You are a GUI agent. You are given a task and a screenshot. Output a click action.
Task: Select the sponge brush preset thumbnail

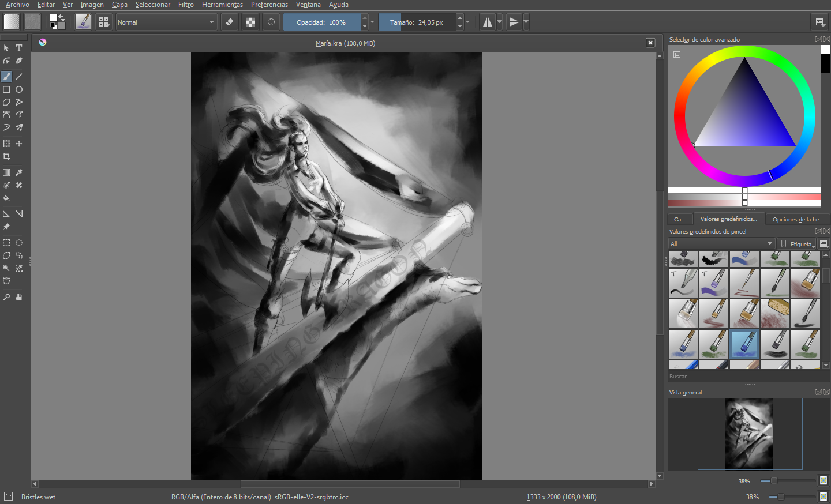[775, 313]
